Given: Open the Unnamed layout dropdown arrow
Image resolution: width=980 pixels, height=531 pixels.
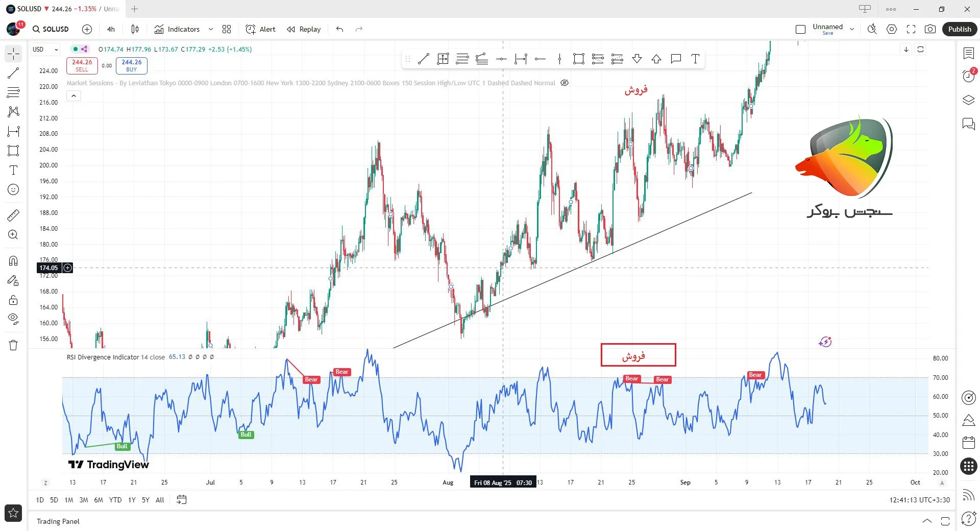Looking at the screenshot, I should point(852,29).
